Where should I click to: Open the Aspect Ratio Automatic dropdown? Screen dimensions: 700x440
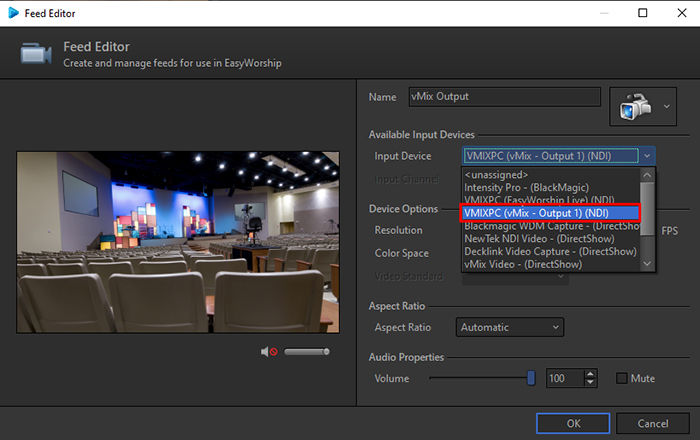point(510,327)
